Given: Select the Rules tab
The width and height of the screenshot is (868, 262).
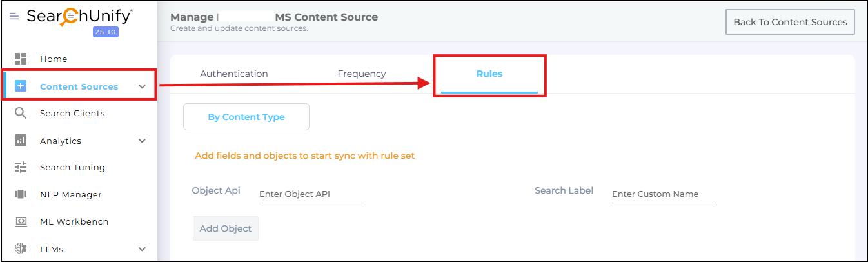Looking at the screenshot, I should coord(489,74).
